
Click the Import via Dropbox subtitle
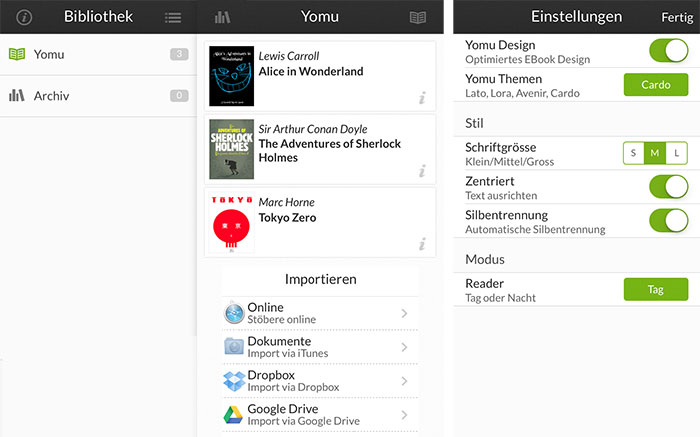[293, 387]
